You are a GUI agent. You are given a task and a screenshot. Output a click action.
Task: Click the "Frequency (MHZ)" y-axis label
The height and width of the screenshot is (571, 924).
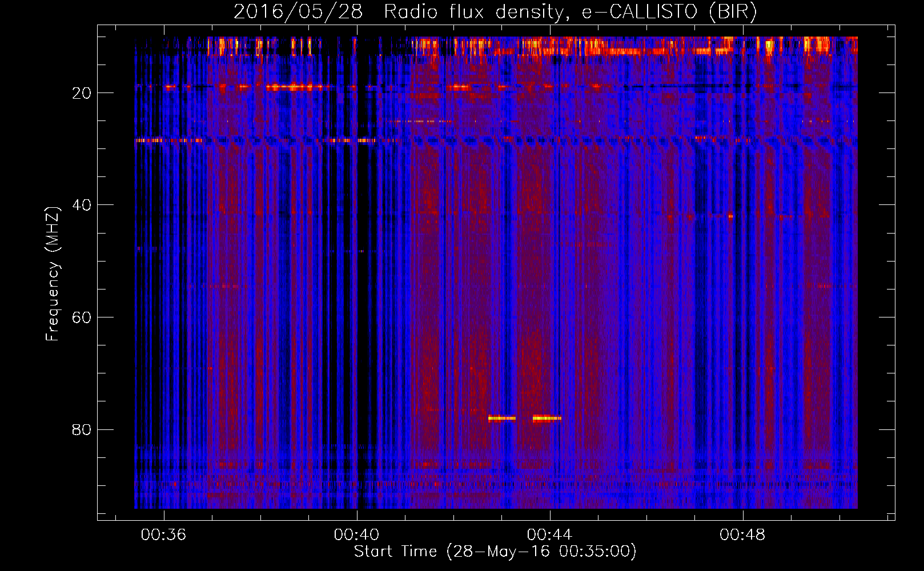click(x=53, y=274)
